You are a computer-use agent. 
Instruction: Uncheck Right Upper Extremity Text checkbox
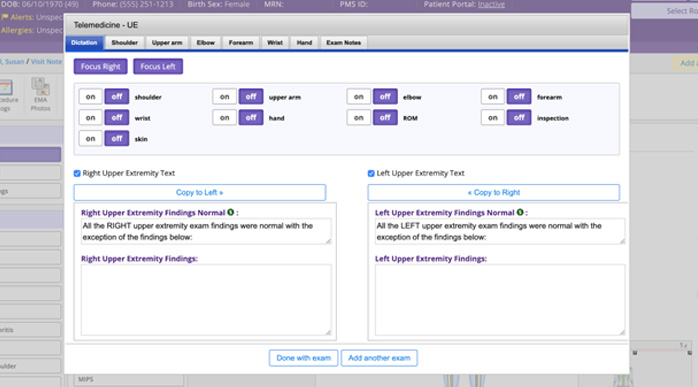click(77, 173)
